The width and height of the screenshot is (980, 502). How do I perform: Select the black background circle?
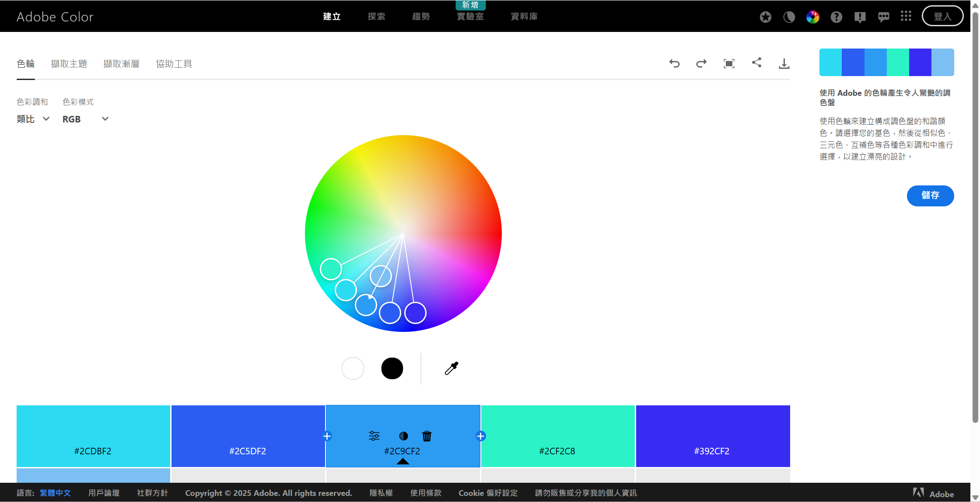tap(392, 368)
